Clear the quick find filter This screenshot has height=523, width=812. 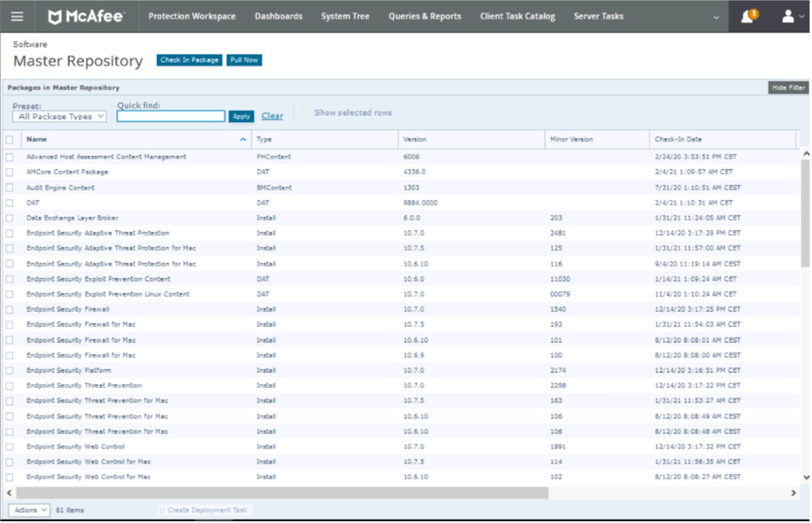272,116
